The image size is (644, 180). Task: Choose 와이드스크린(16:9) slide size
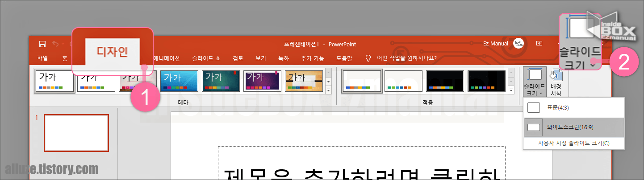(573, 127)
